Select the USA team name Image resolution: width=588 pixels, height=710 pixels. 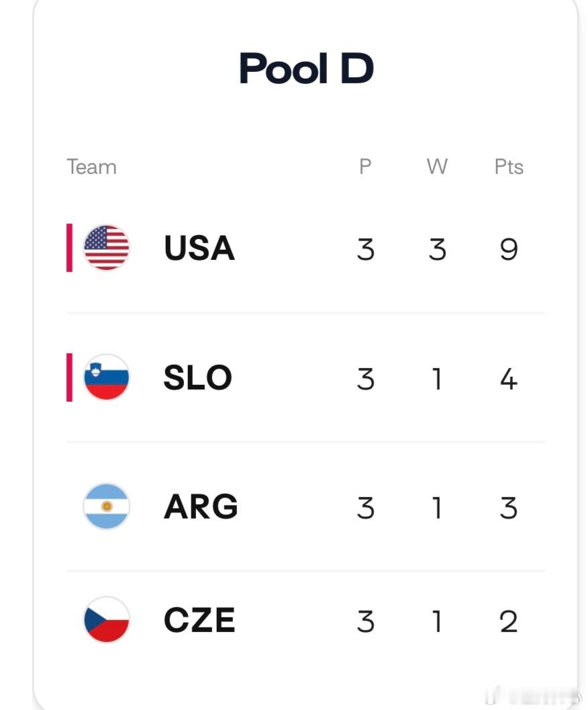coord(199,248)
